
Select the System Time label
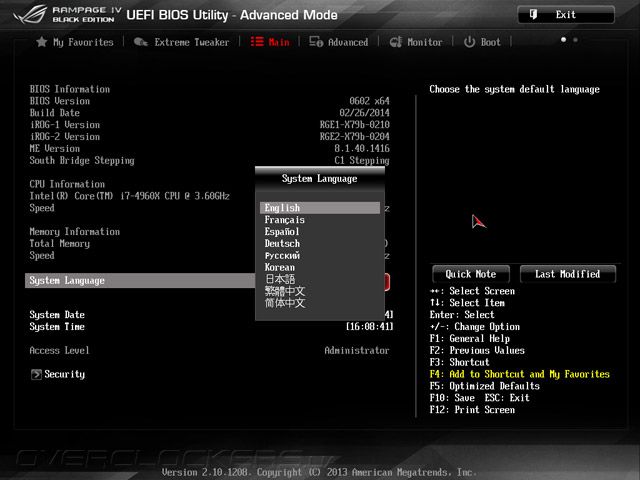tap(57, 327)
